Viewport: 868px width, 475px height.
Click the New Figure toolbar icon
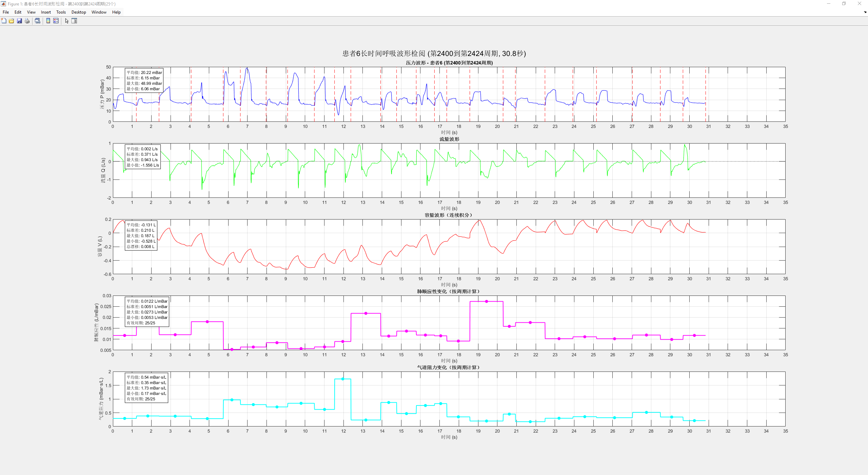pos(4,21)
